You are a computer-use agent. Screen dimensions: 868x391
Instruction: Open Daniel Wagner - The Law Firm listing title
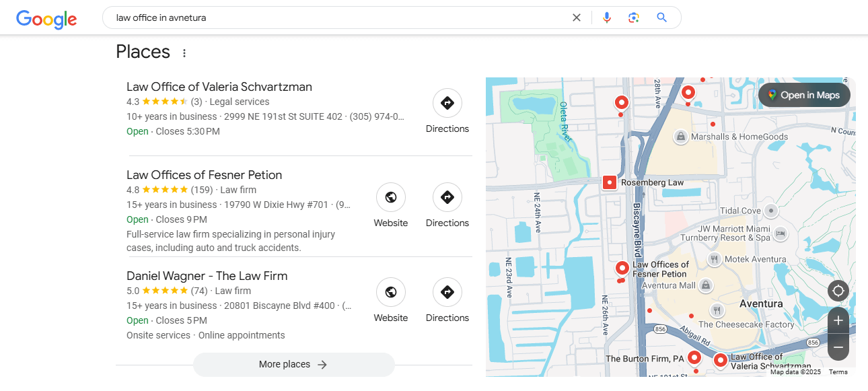[x=207, y=276]
